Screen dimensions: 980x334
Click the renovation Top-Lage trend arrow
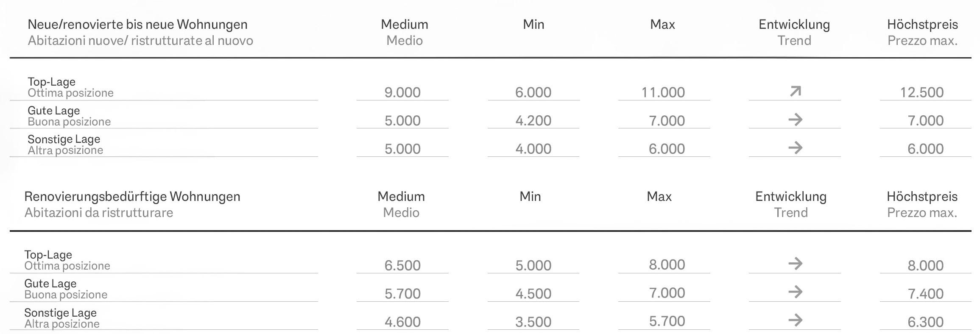pyautogui.click(x=795, y=264)
